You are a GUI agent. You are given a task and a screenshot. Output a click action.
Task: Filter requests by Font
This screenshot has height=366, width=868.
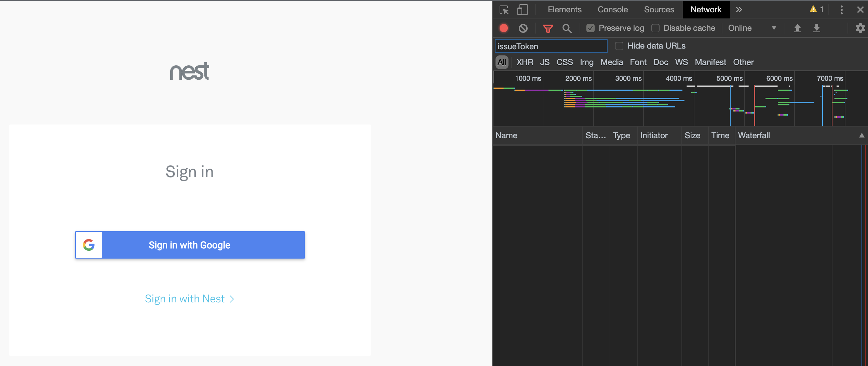tap(638, 62)
